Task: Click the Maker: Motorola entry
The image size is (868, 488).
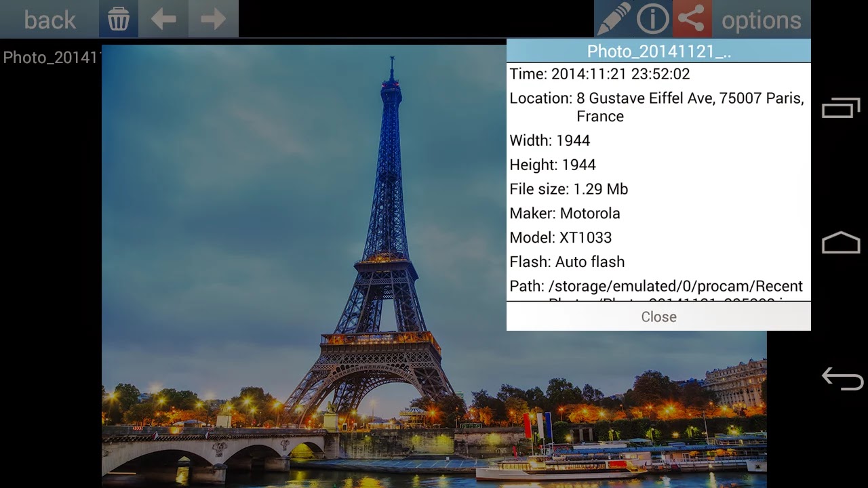Action: [565, 213]
